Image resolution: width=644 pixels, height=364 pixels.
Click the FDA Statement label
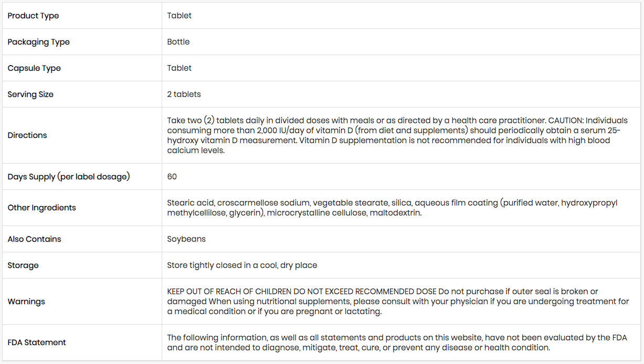[37, 342]
